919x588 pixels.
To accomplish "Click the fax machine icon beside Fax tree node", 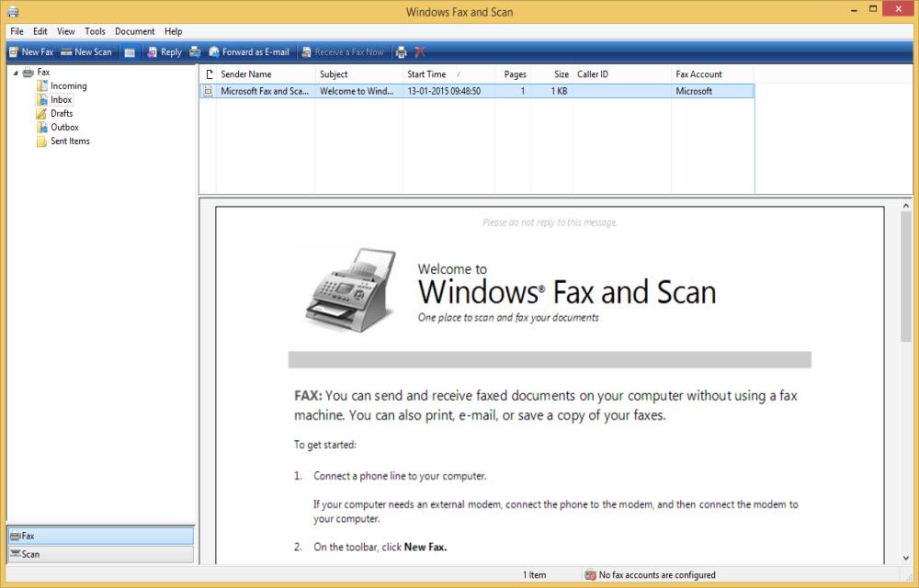I will (28, 73).
